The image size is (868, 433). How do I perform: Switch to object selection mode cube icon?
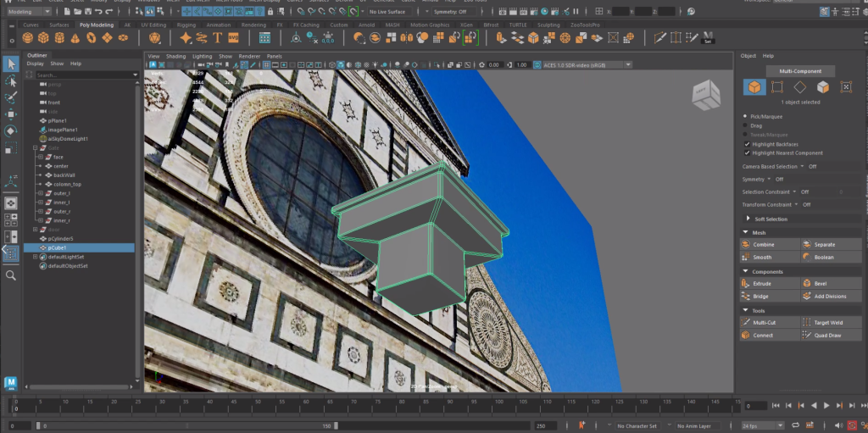pos(754,87)
